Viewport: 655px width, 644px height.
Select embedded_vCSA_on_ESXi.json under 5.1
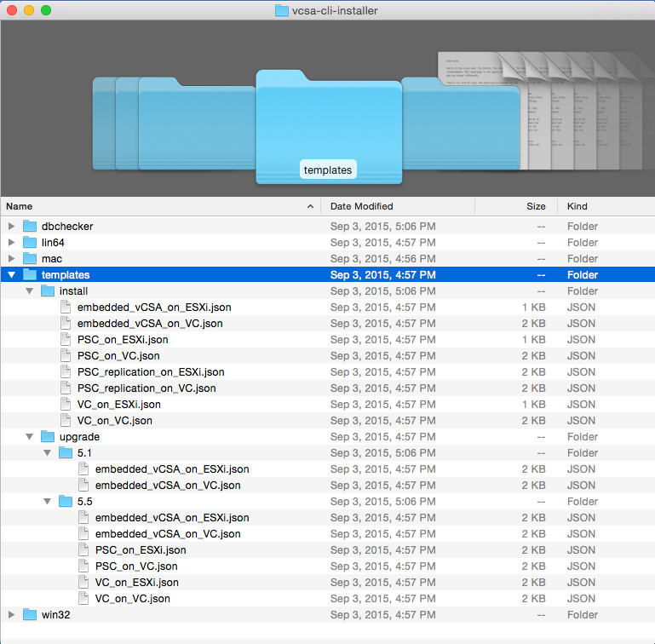[x=172, y=469]
